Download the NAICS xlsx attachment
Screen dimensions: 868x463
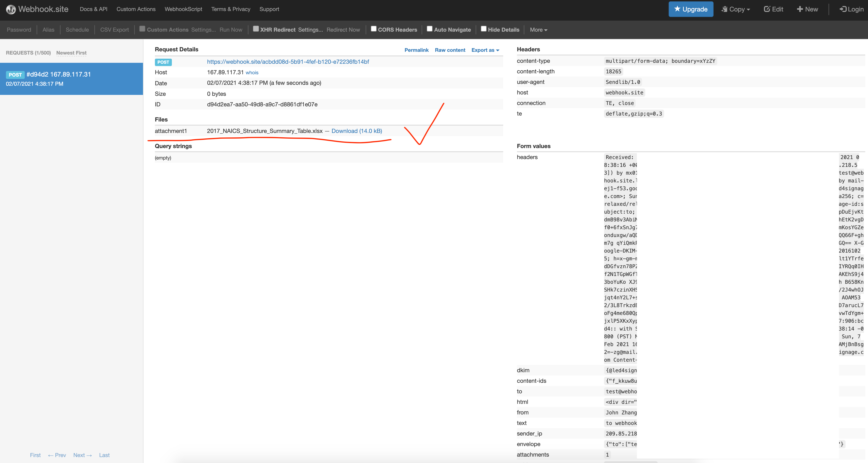[x=357, y=131]
